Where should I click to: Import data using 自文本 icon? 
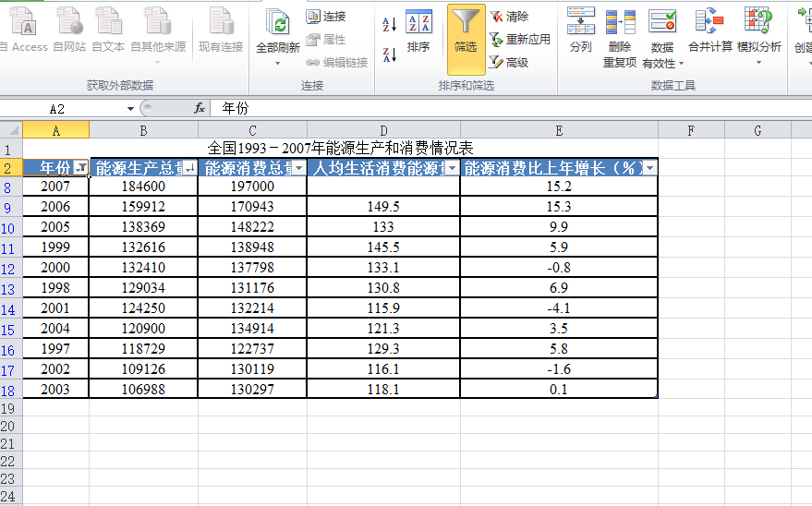click(108, 32)
